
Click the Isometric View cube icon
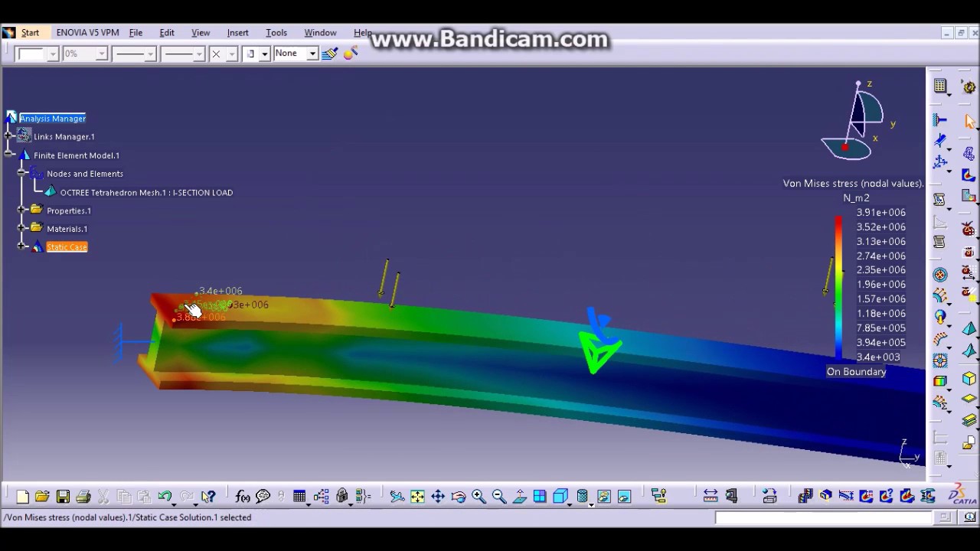click(560, 497)
